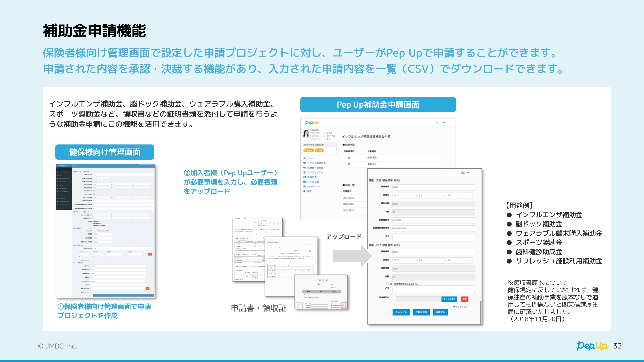Click the bell icon in Pep Up header

[x=437, y=122]
